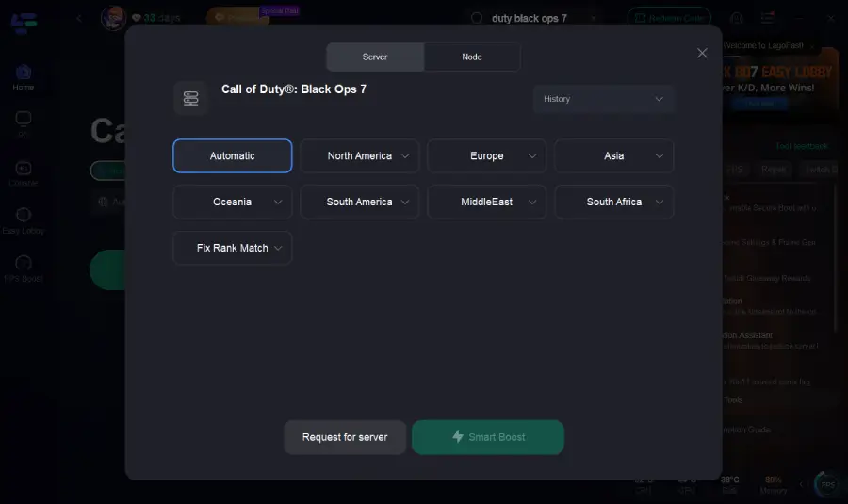Click the Premium button in header
The height and width of the screenshot is (504, 848).
coord(238,17)
